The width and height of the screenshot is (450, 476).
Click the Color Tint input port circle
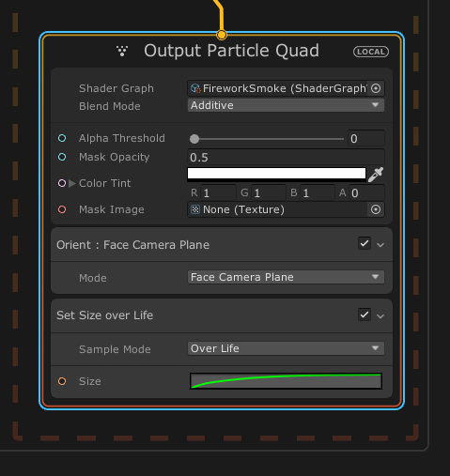62,183
